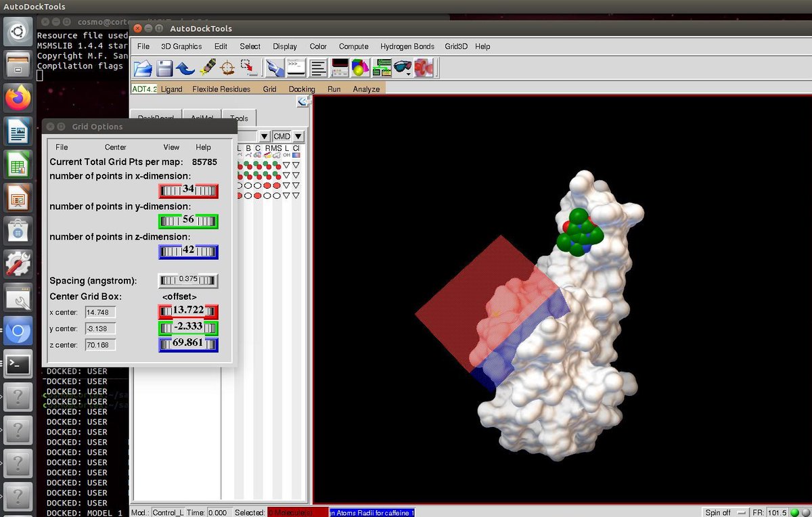812x517 pixels.
Task: Click the Chromium browser dock icon
Action: click(18, 332)
